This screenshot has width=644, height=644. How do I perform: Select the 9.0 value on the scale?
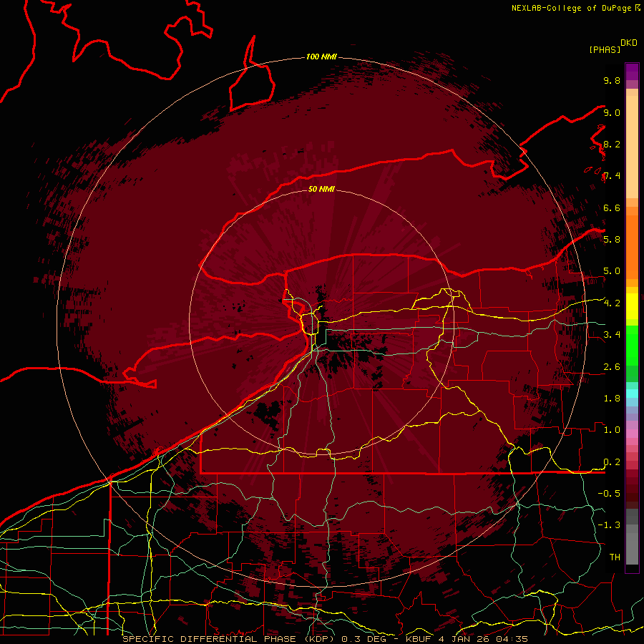(612, 112)
